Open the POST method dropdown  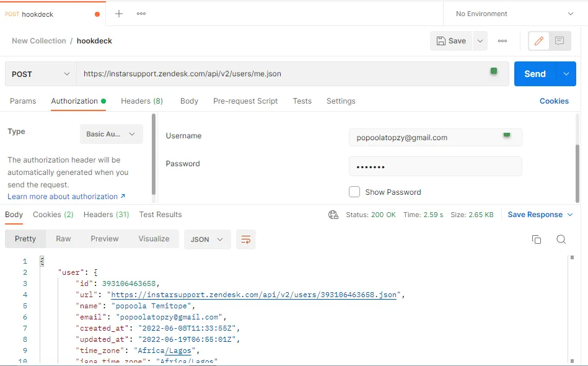click(x=40, y=74)
